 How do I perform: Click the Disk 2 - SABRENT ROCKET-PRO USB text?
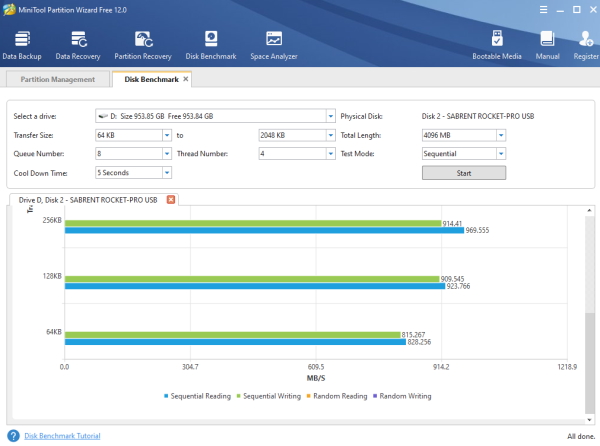pyautogui.click(x=478, y=116)
